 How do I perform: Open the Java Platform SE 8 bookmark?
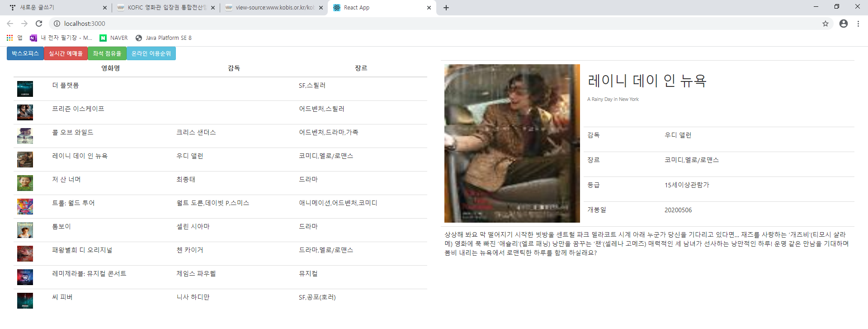(x=164, y=38)
